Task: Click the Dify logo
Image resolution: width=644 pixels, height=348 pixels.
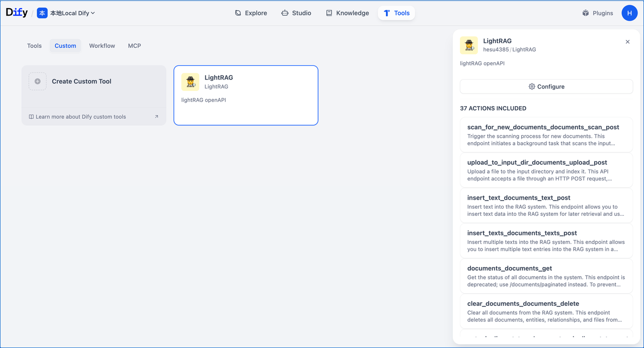Action: [x=17, y=13]
